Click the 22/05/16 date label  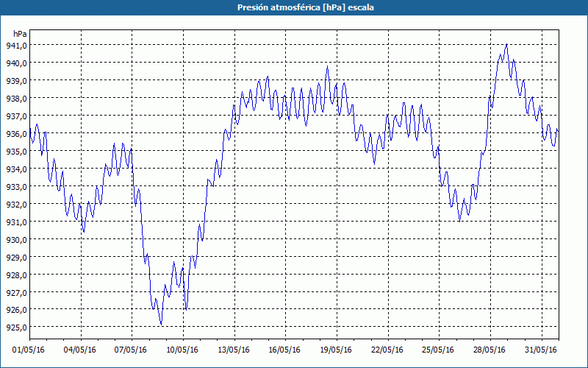coord(387,350)
